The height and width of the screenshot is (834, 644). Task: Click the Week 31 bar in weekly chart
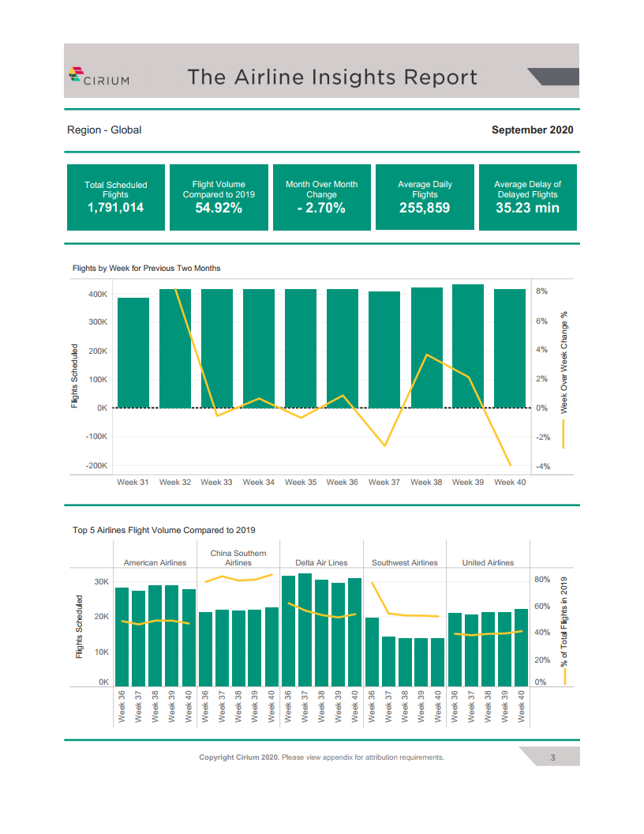[133, 352]
